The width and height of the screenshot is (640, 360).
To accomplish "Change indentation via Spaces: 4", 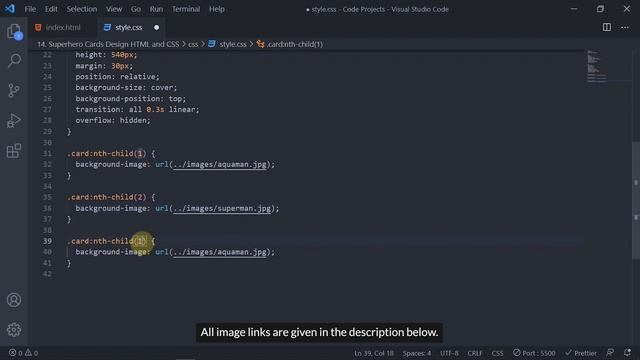I will [417, 353].
